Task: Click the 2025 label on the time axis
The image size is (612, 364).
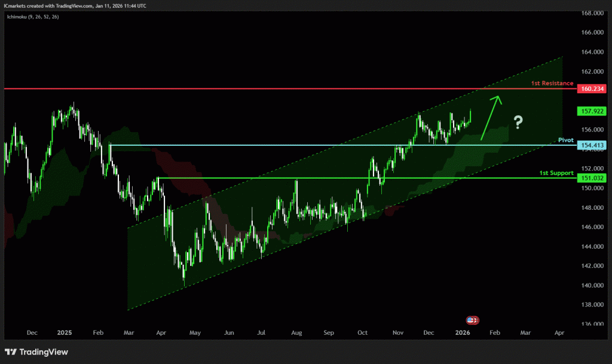Action: click(x=64, y=331)
